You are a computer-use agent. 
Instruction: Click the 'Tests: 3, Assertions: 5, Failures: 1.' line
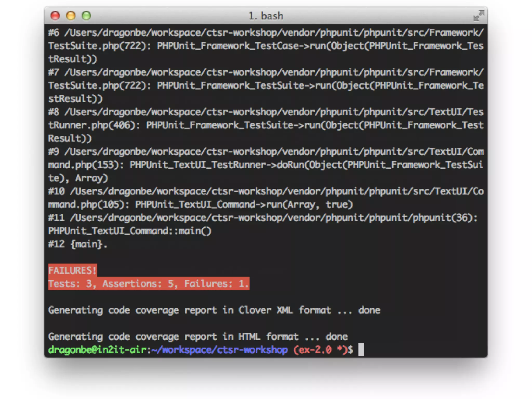149,284
